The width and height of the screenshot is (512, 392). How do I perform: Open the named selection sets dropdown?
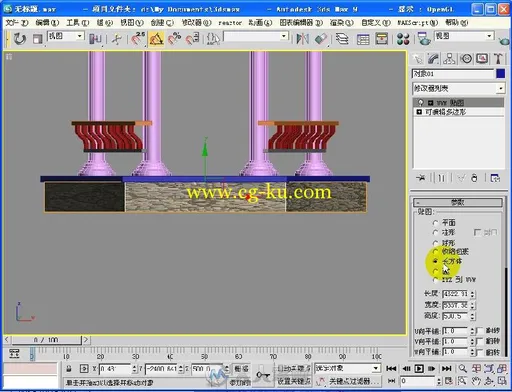(x=284, y=36)
